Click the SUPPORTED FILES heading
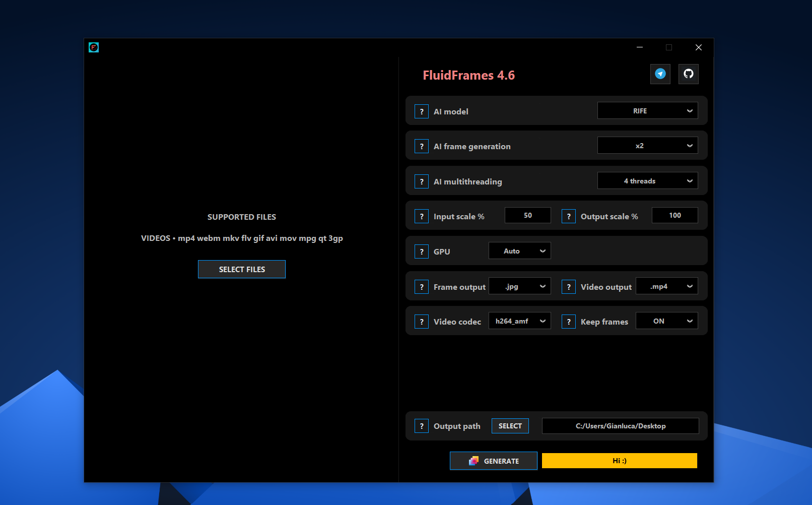Viewport: 812px width, 505px height. (x=242, y=217)
